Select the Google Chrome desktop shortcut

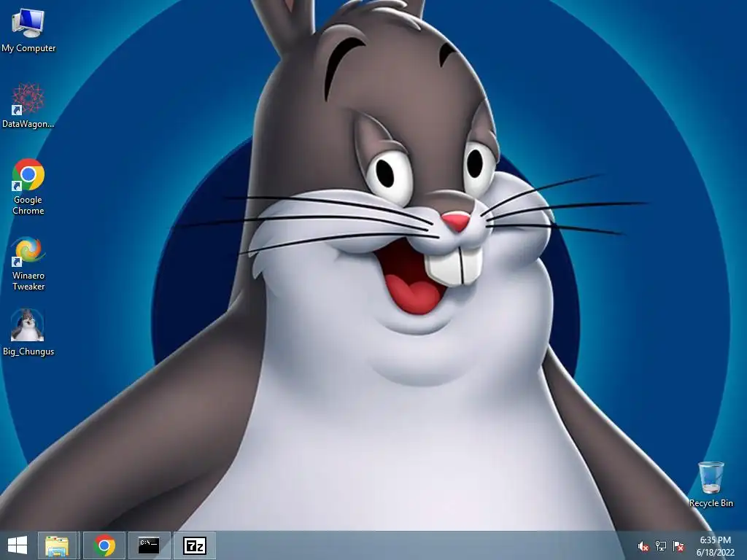[x=28, y=187]
